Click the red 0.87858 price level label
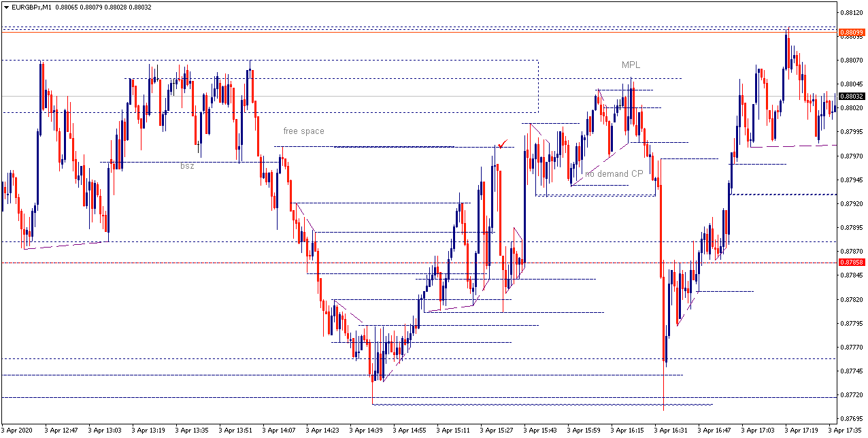Screen dimensions: 868x438 (852, 263)
